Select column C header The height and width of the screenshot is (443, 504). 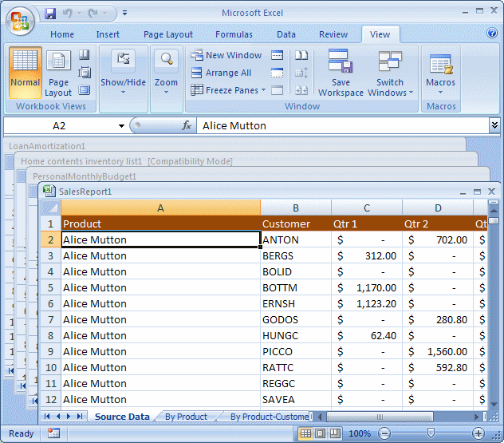click(x=367, y=208)
